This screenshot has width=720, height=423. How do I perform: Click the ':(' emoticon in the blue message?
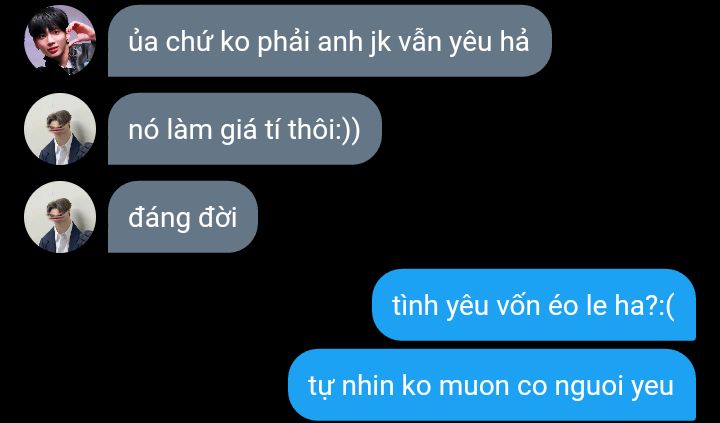(667, 307)
